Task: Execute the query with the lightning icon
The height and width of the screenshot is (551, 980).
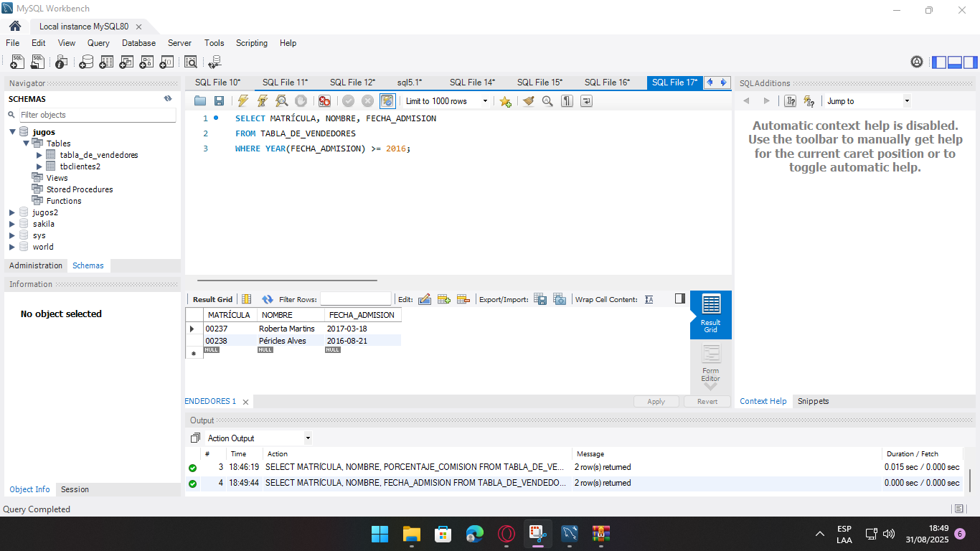Action: 243,101
